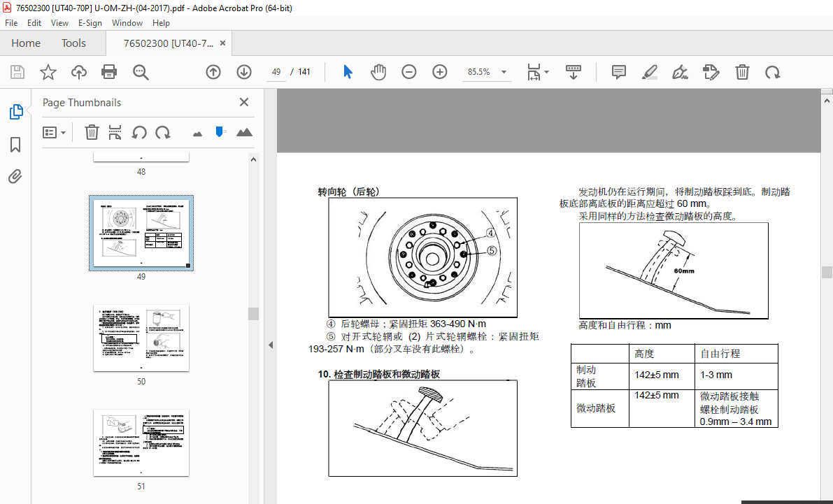
Task: Click the Save file icon
Action: 17,72
